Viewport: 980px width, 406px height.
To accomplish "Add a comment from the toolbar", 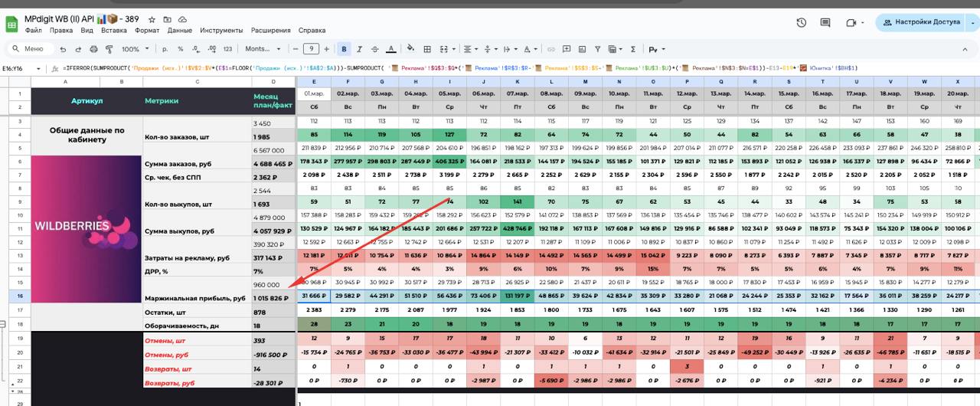I will 567,49.
